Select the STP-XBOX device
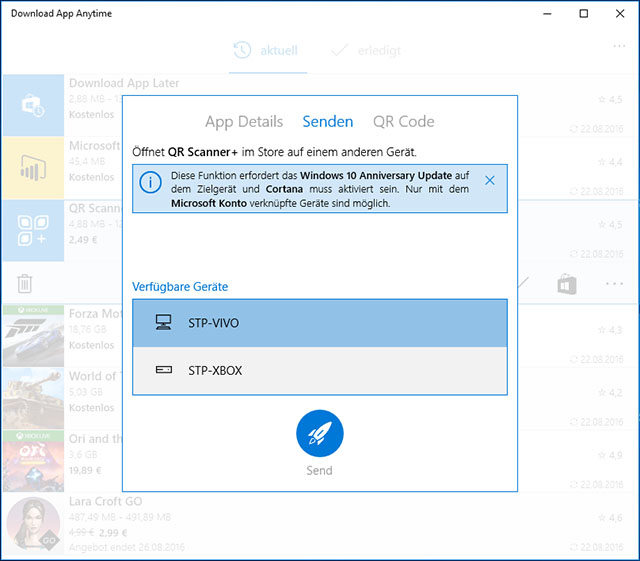 click(320, 370)
